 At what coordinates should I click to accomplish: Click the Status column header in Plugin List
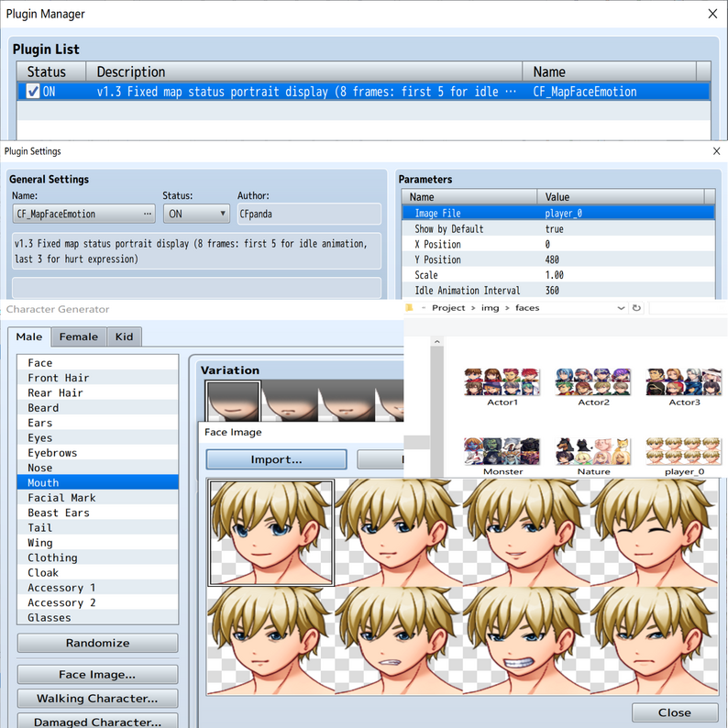tap(51, 72)
